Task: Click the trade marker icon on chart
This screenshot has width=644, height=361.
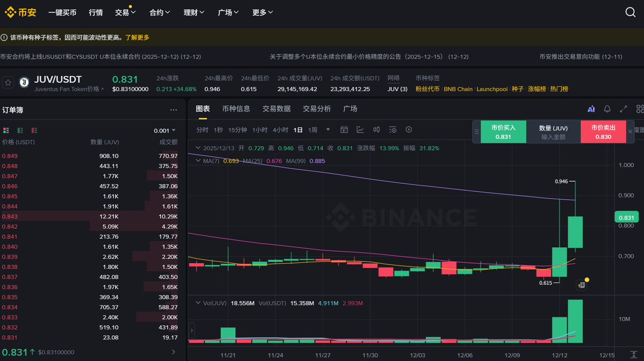Action: click(582, 285)
